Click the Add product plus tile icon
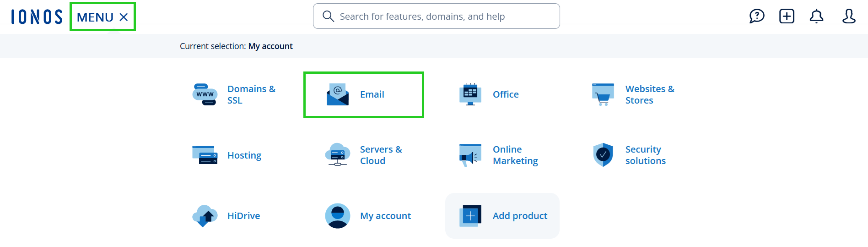This screenshot has height=247, width=868. pos(470,216)
